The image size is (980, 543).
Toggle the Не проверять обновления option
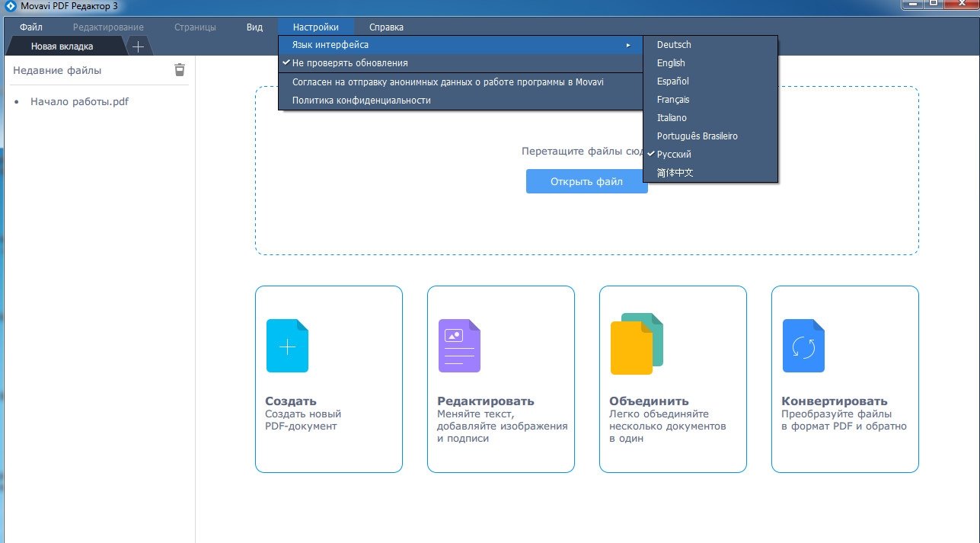(x=350, y=63)
